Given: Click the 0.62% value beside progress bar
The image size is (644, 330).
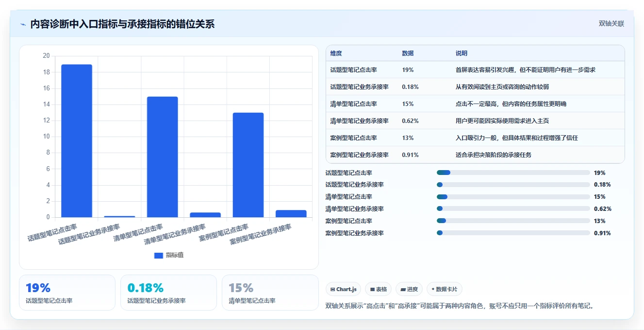Looking at the screenshot, I should 602,209.
